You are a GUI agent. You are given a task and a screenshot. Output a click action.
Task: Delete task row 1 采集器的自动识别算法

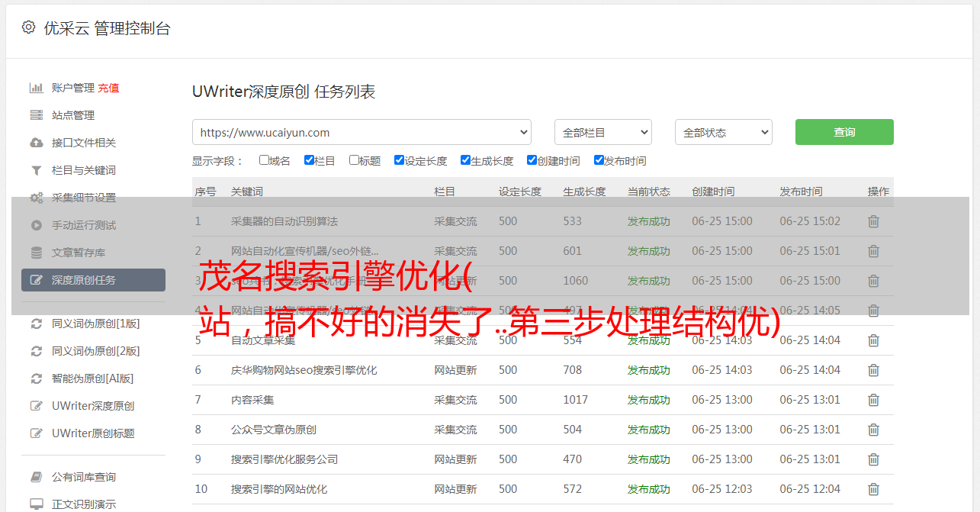click(874, 221)
